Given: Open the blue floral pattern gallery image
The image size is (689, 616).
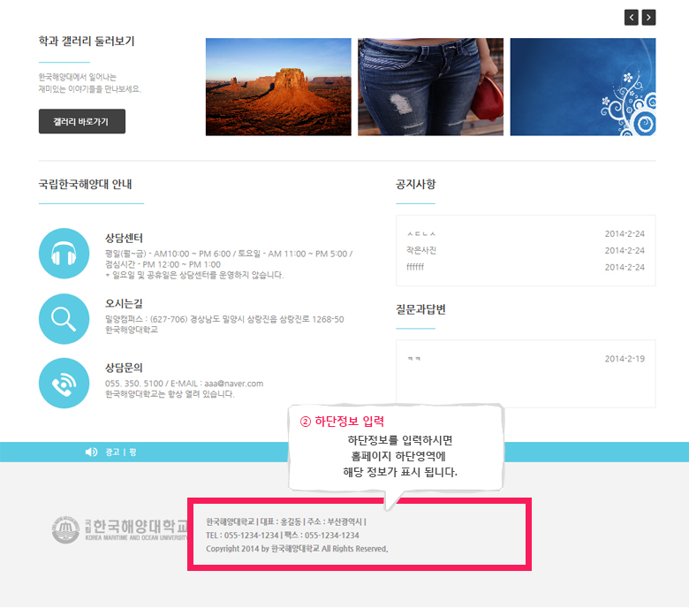Looking at the screenshot, I should [x=583, y=87].
